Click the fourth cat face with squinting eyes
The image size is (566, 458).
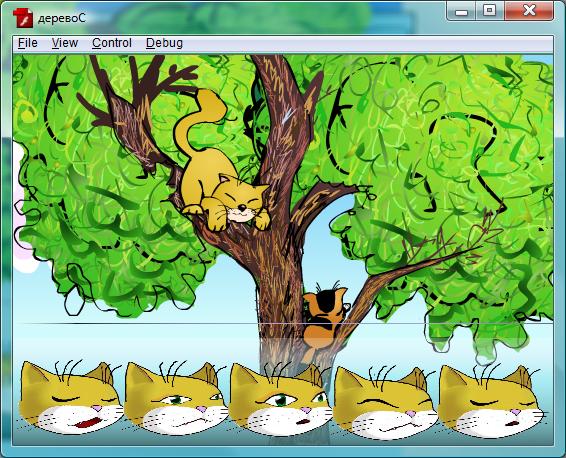[x=384, y=401]
